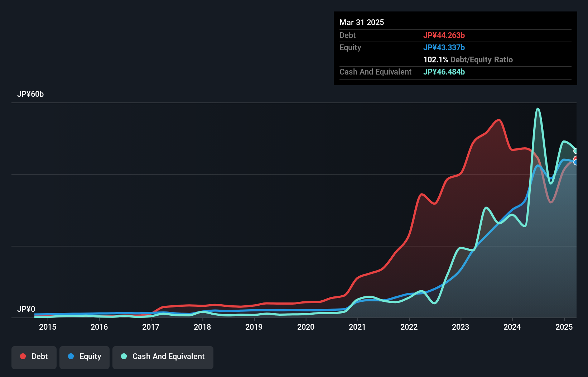This screenshot has width=588, height=377.
Task: Select the 2022 label on the x-axis
Action: click(409, 327)
